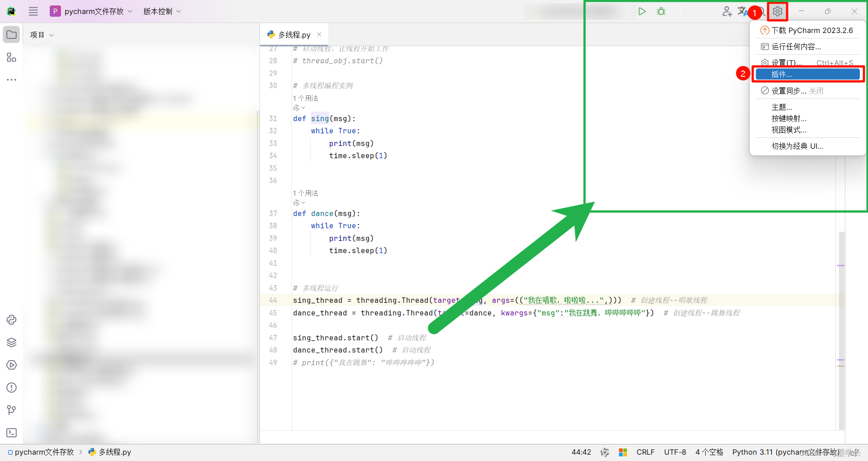Click the Microsoft logo icon in the status bar
The height and width of the screenshot is (461, 868).
623,452
